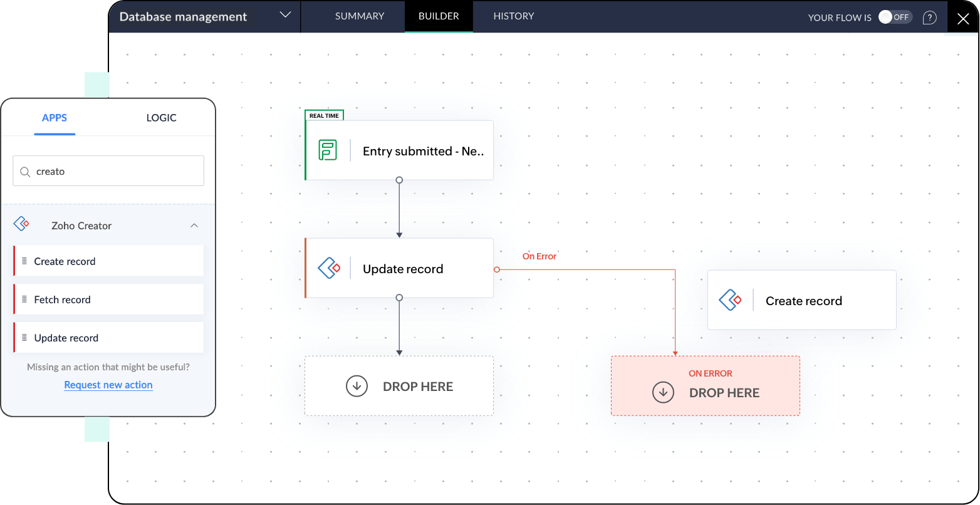
Task: Click the help question mark icon
Action: pos(930,18)
